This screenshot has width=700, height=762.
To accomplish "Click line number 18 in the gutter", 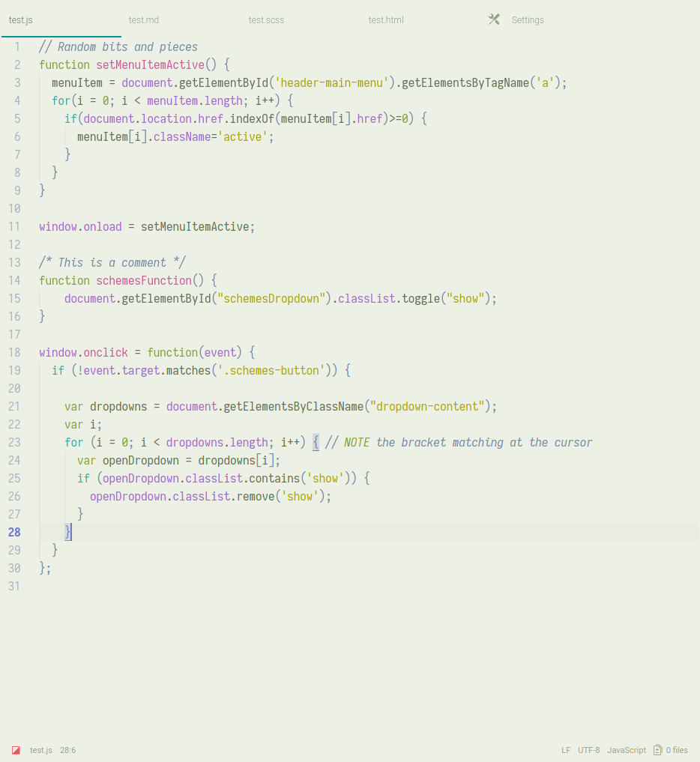I will click(14, 352).
